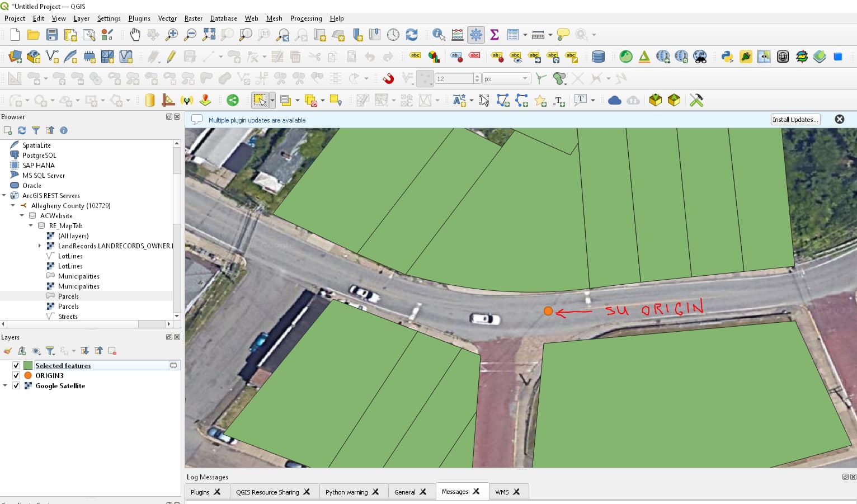Click the Selected features green swatch
The width and height of the screenshot is (857, 504).
[x=27, y=365]
